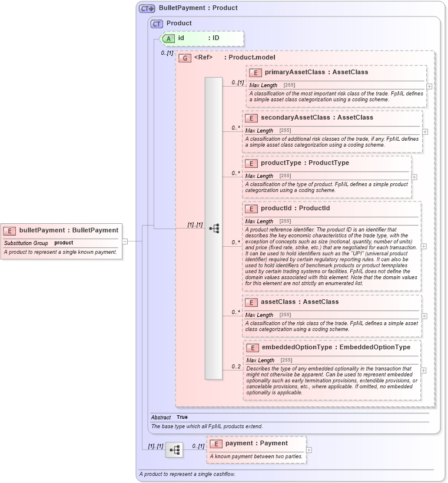
Task: Expand the productType element
Action: pos(414,177)
